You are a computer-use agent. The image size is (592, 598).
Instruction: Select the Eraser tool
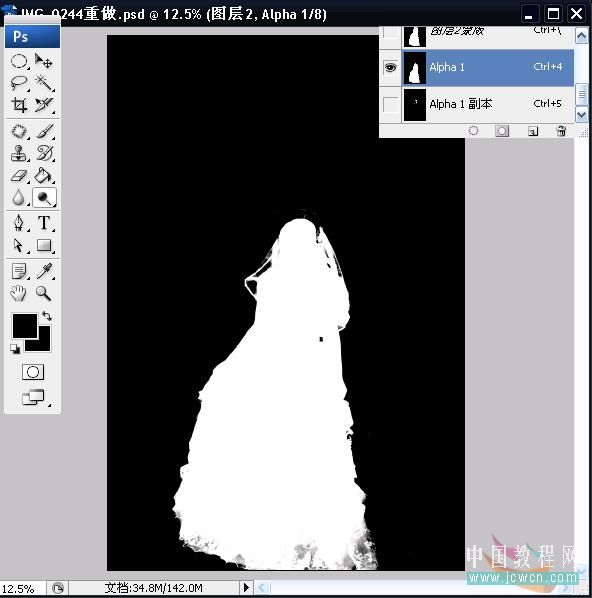coord(19,175)
